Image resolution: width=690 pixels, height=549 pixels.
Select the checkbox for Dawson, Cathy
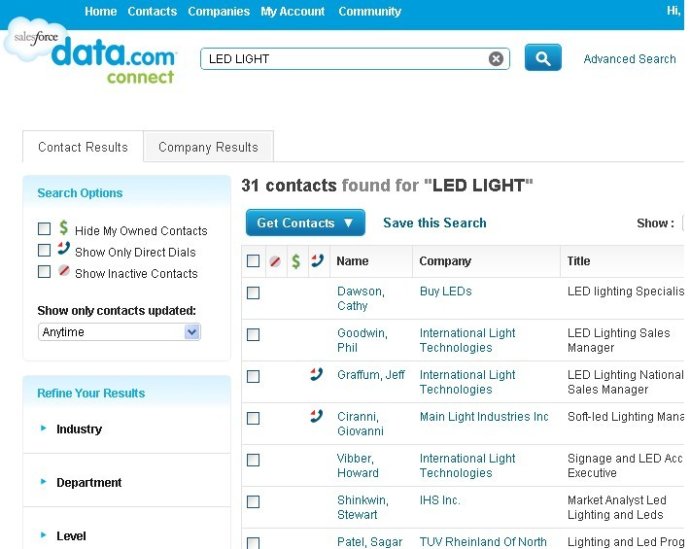(x=253, y=293)
